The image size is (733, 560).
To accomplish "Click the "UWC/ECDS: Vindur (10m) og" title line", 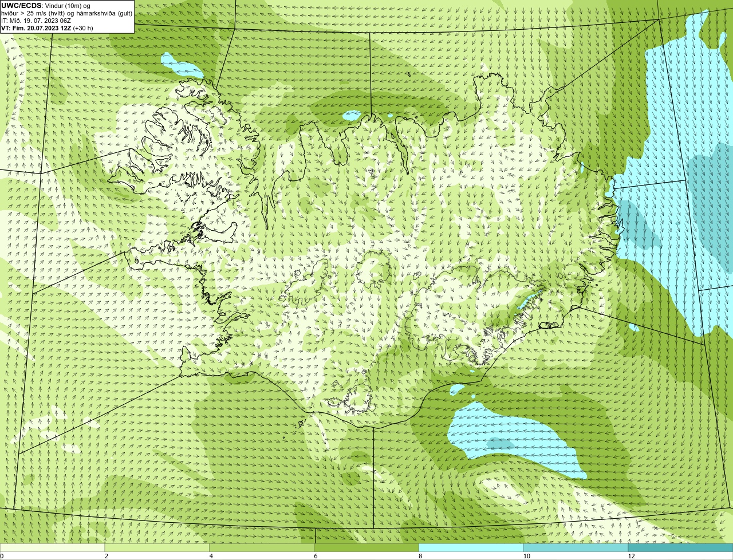I will click(x=46, y=6).
